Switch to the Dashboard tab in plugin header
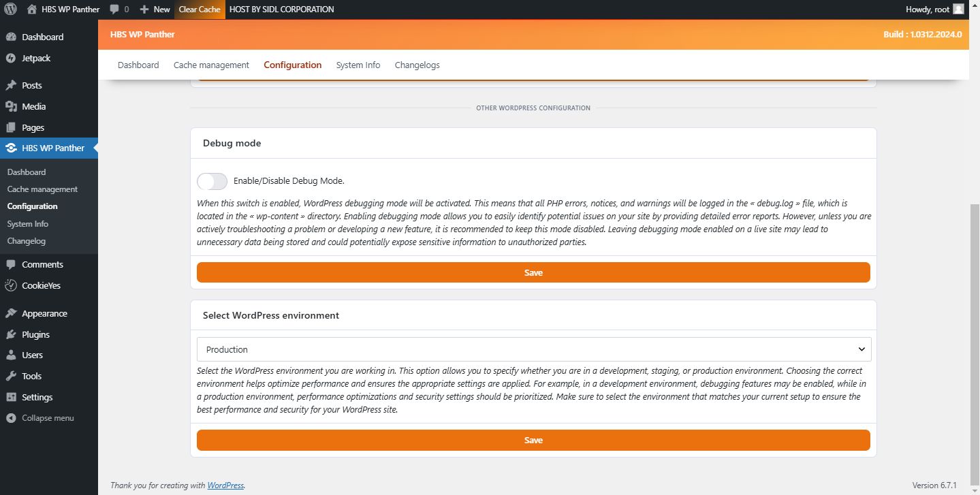 pos(138,65)
